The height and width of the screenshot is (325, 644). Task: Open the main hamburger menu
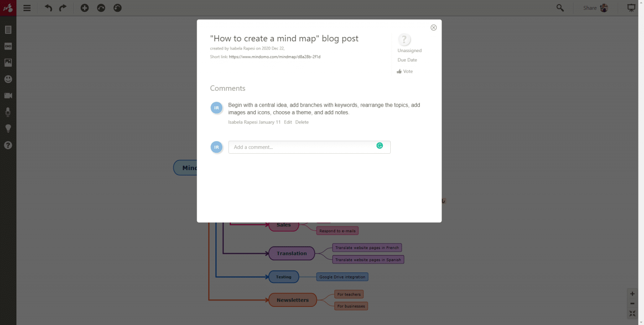[x=27, y=8]
